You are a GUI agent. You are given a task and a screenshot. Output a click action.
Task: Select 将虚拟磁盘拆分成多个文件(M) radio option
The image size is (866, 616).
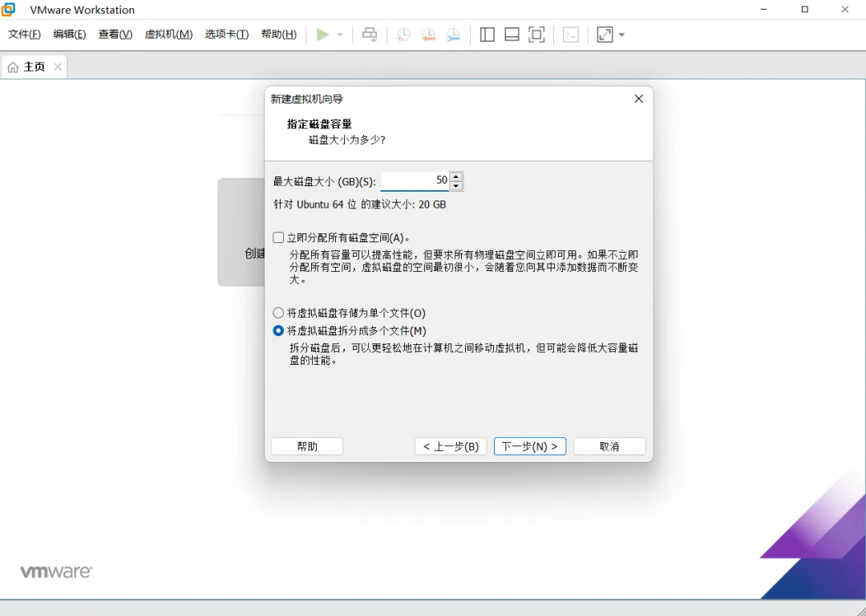pyautogui.click(x=278, y=331)
